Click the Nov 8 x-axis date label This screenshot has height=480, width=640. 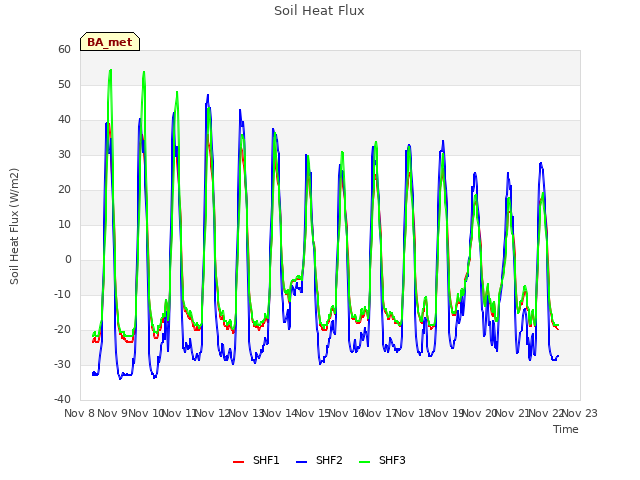(80, 413)
